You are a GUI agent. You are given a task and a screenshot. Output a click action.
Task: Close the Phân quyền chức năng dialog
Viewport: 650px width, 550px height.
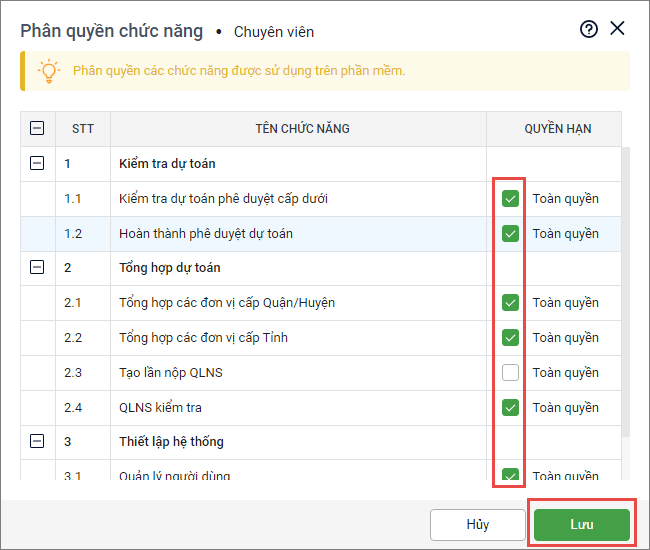pos(617,29)
